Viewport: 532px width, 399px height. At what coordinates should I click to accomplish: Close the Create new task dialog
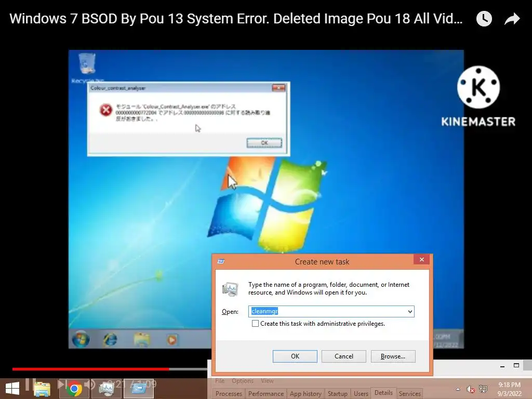421,260
